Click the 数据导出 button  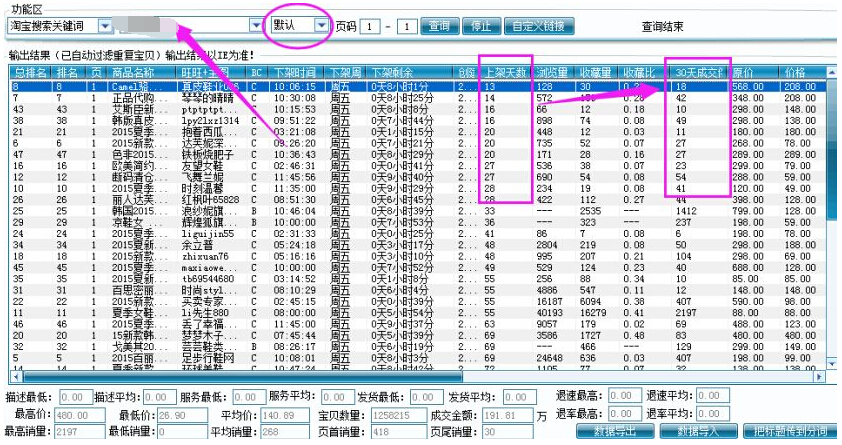(x=615, y=431)
